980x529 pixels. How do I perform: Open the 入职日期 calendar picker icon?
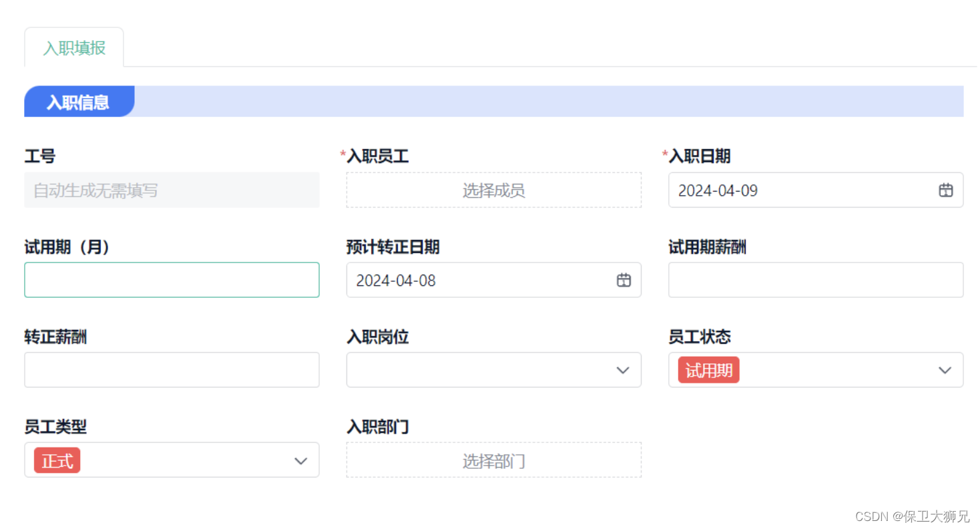(945, 190)
